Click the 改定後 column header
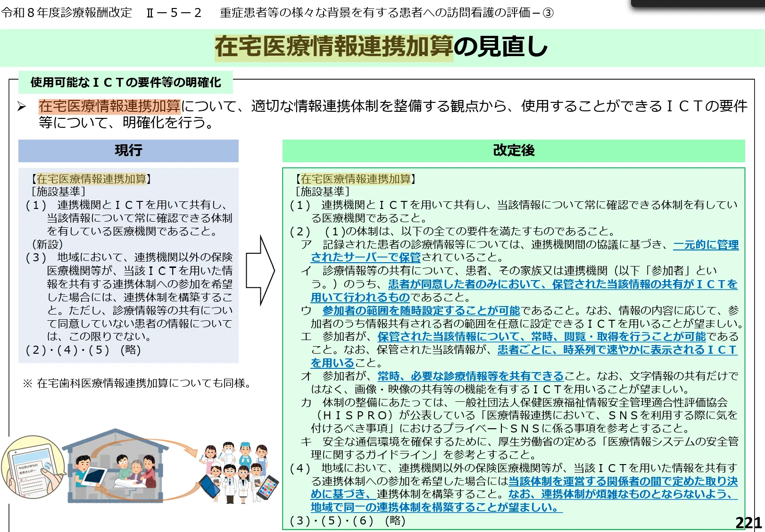Viewport: 765px width, 532px height. (x=514, y=150)
